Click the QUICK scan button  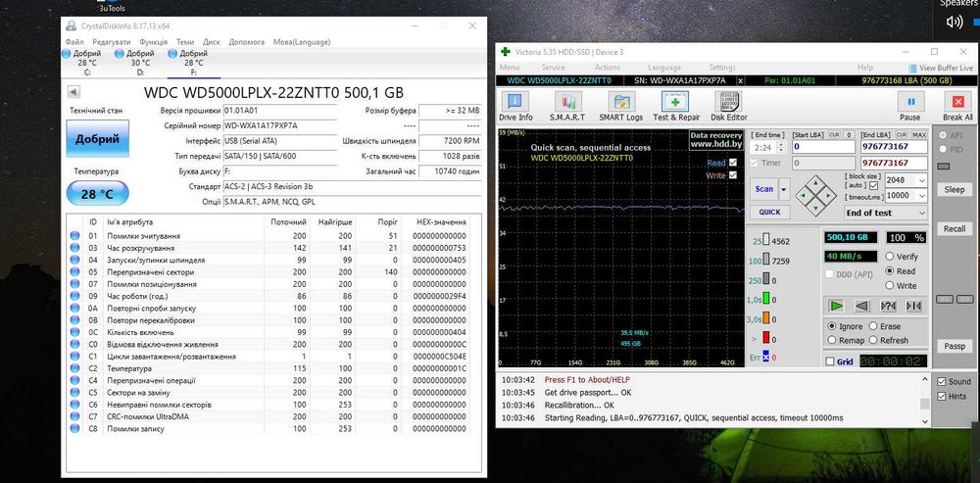point(769,212)
